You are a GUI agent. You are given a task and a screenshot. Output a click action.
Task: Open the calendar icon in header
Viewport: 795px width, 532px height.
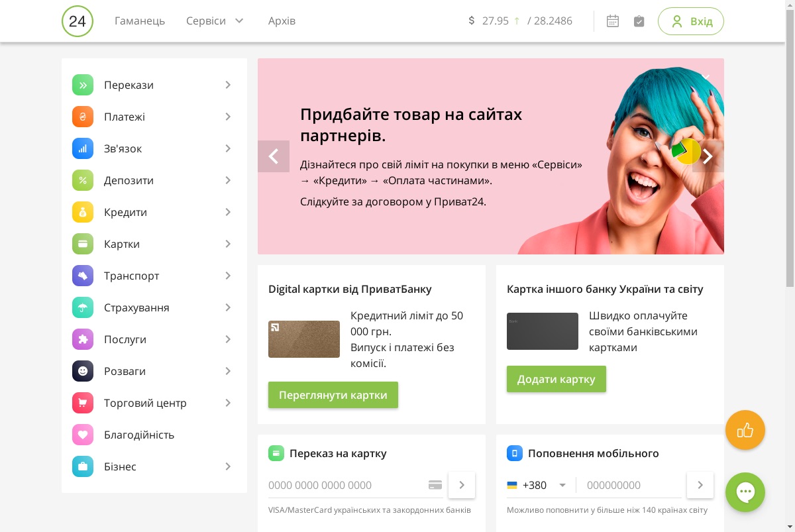click(x=613, y=21)
